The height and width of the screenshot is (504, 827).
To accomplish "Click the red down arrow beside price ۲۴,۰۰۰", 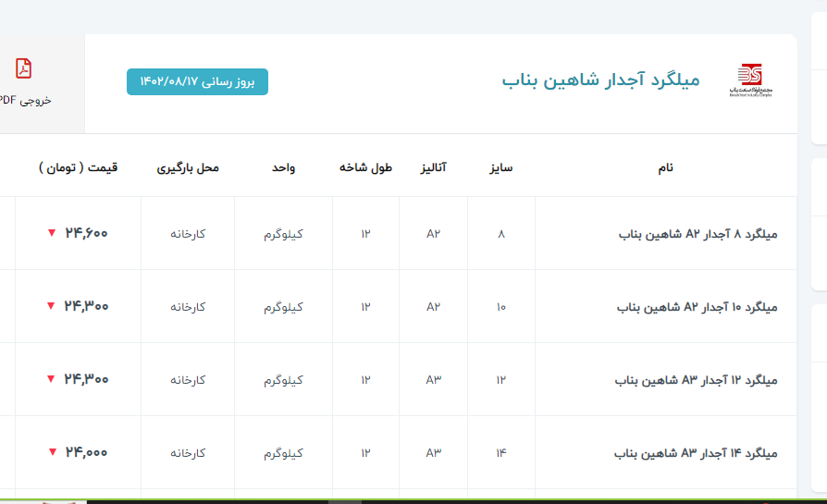I will coord(52,452).
